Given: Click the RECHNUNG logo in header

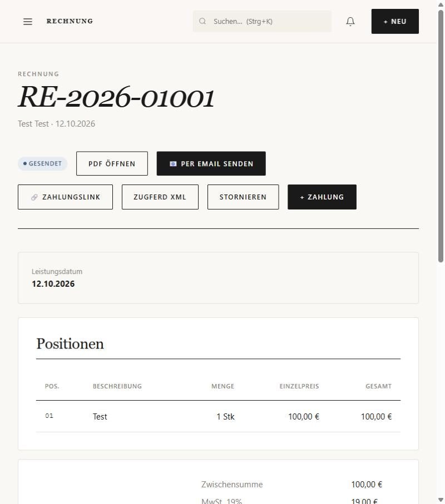Looking at the screenshot, I should (x=70, y=21).
